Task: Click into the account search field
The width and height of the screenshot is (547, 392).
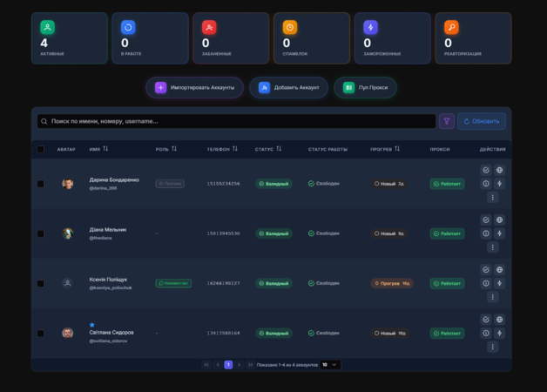Action: click(235, 121)
